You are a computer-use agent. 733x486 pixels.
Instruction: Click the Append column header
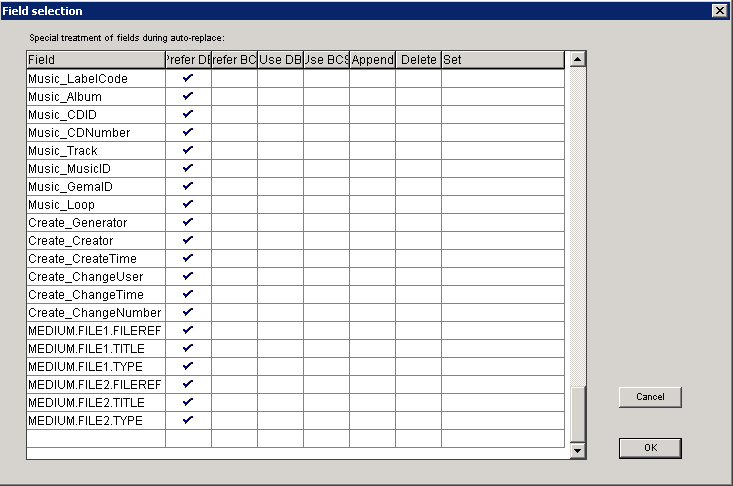click(x=372, y=60)
